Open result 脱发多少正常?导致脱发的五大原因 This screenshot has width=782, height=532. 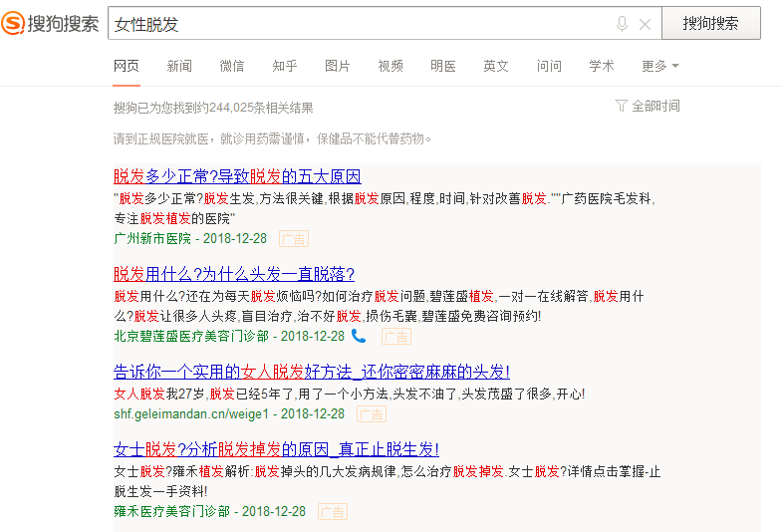(237, 176)
